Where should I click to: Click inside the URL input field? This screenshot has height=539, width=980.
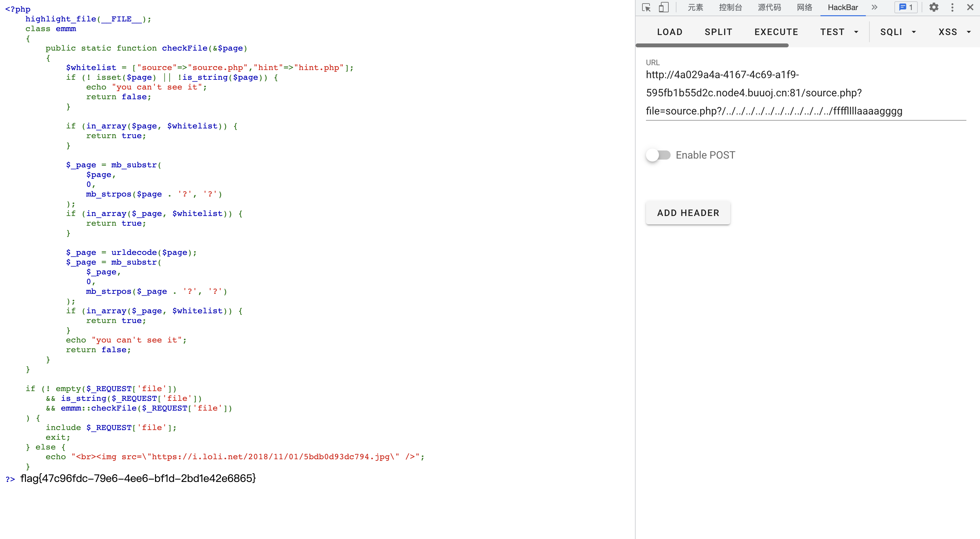tap(806, 93)
